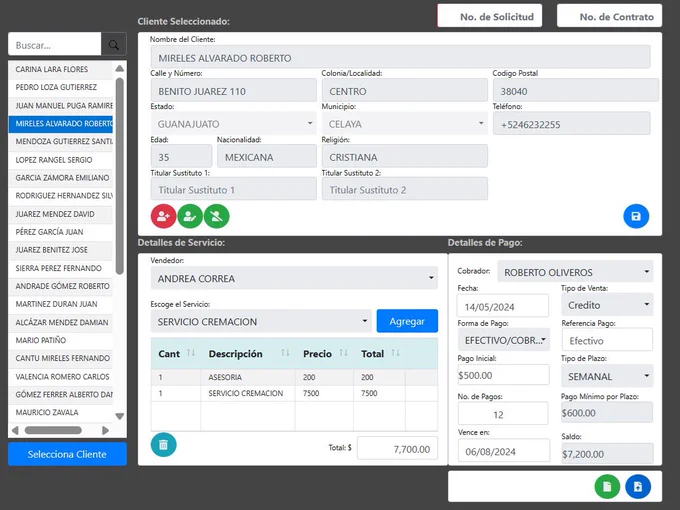680x510 pixels.
Task: Click the Pago Inicial field
Action: pos(503,375)
